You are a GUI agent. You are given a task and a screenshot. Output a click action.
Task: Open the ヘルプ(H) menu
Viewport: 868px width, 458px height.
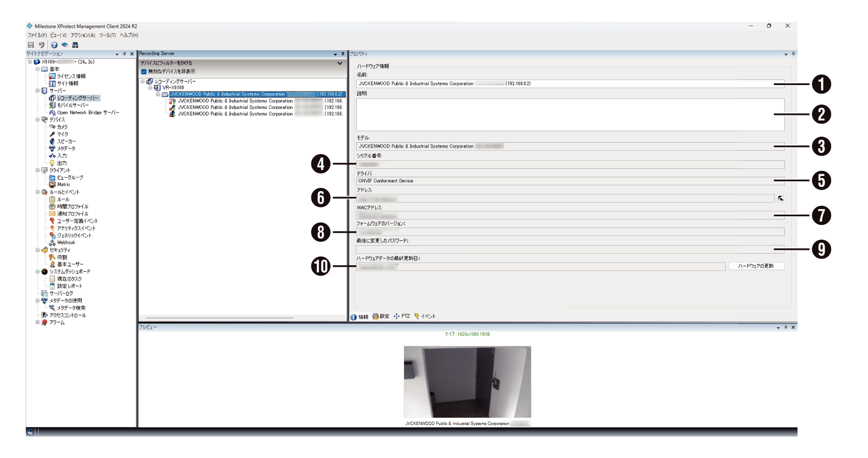(129, 35)
